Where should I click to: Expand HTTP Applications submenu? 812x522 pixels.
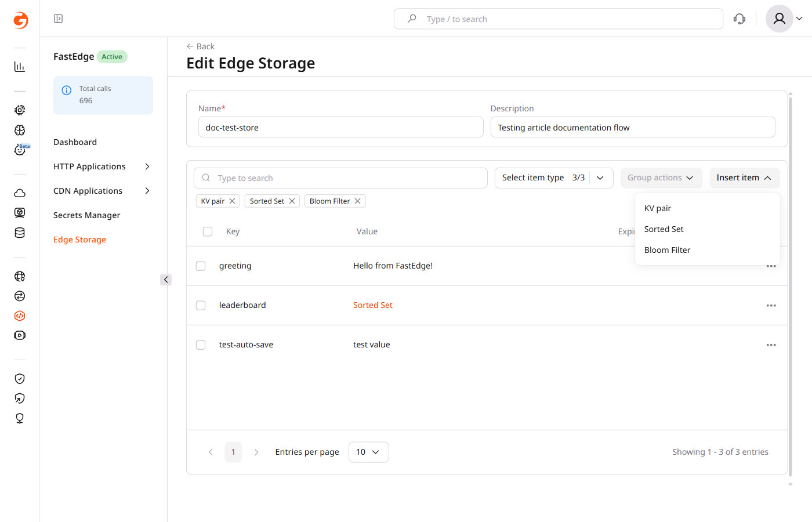pos(147,166)
